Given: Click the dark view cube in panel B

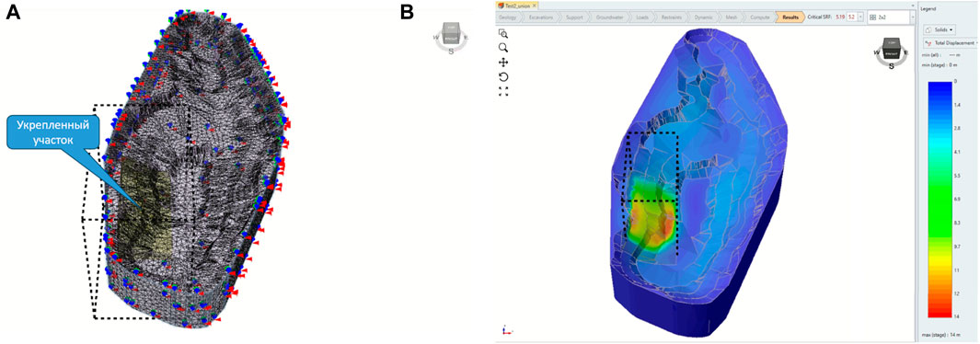Looking at the screenshot, I should coord(891,50).
